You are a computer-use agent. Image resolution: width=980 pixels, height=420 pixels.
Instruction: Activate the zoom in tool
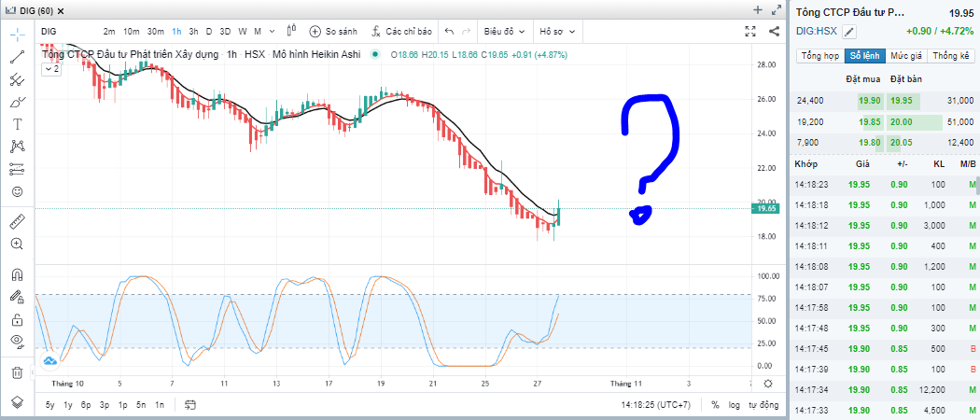pyautogui.click(x=18, y=244)
